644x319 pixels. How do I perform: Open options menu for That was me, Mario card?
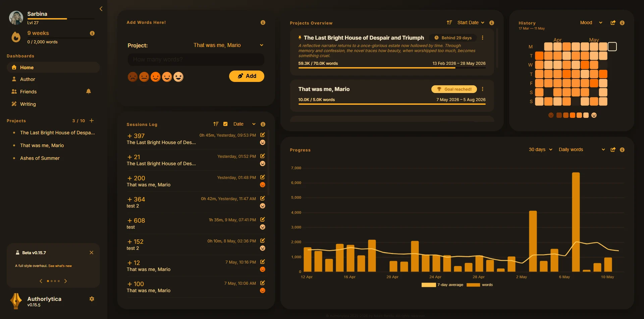tap(483, 89)
